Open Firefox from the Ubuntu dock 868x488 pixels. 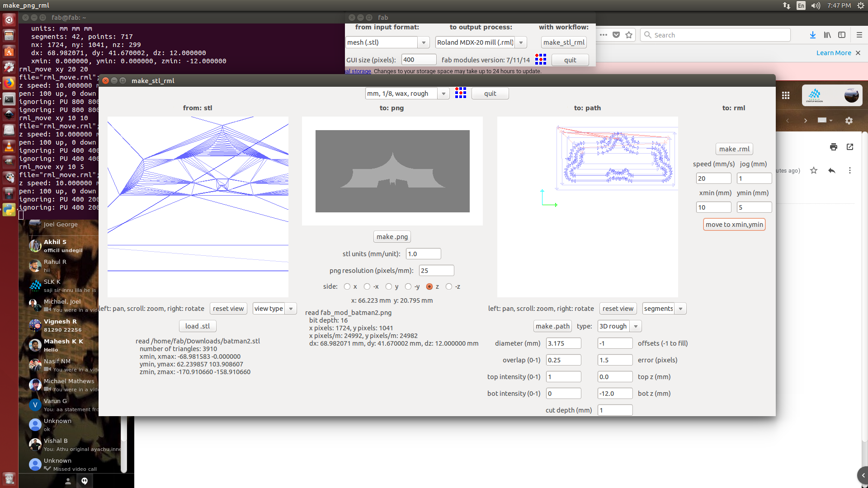click(9, 83)
